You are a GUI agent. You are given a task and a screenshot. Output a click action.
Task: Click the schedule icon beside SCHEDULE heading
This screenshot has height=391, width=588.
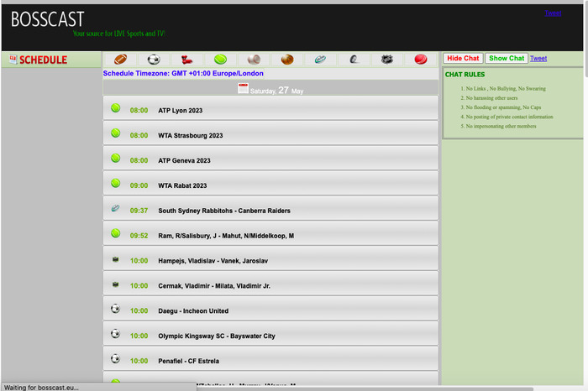click(13, 60)
